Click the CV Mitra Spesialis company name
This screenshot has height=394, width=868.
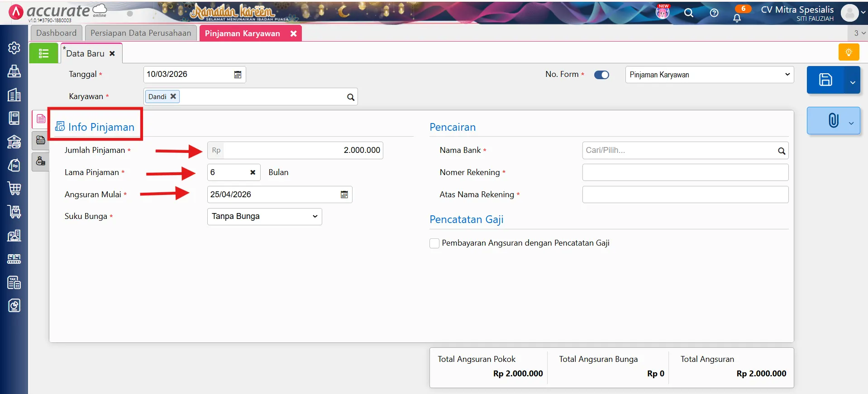coord(797,9)
